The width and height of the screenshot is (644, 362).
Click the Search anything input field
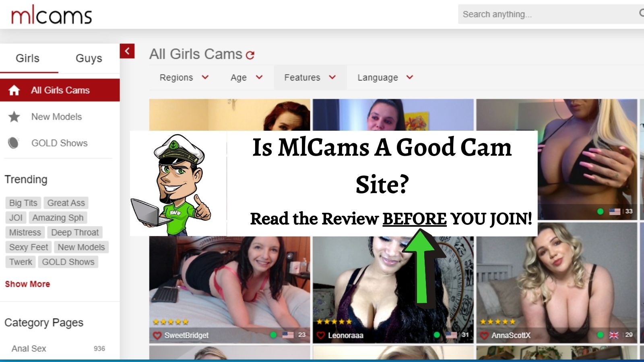point(547,14)
